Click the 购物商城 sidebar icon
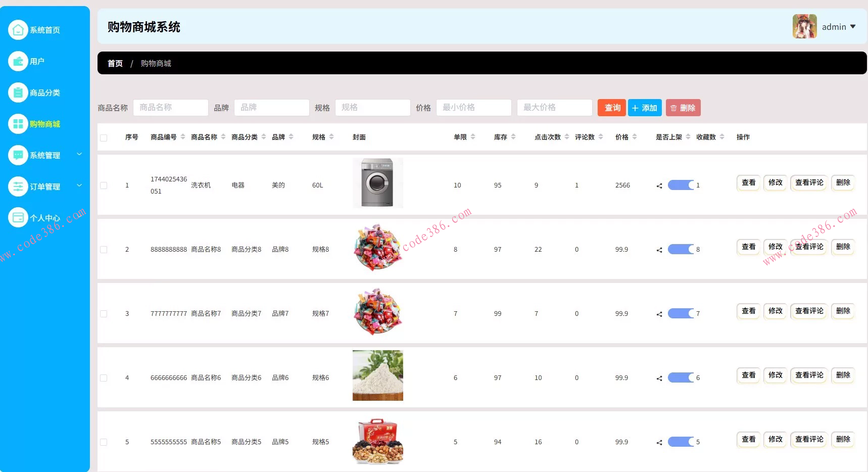This screenshot has width=868, height=472. (x=18, y=123)
